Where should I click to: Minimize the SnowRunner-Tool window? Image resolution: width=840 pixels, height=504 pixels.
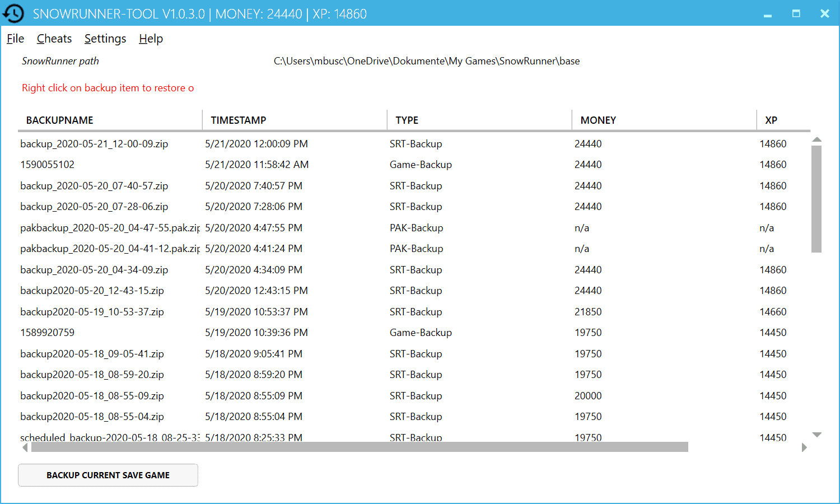click(768, 14)
